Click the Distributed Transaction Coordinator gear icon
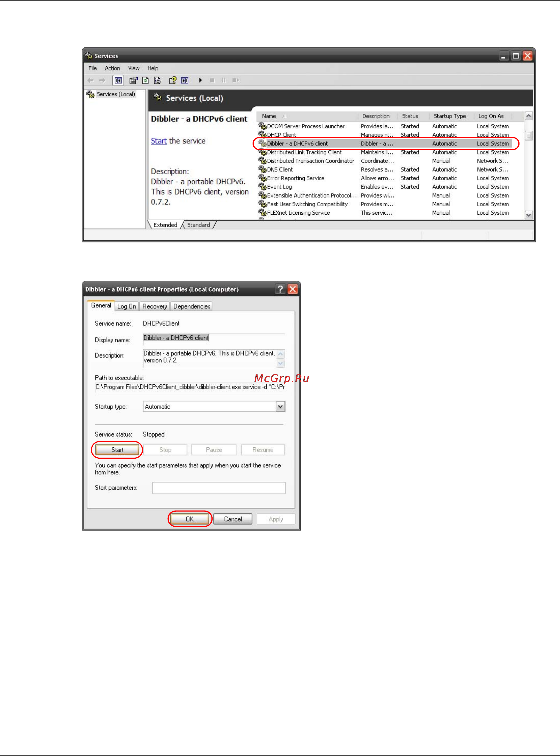Screen dimensions: 560x756 (262, 160)
